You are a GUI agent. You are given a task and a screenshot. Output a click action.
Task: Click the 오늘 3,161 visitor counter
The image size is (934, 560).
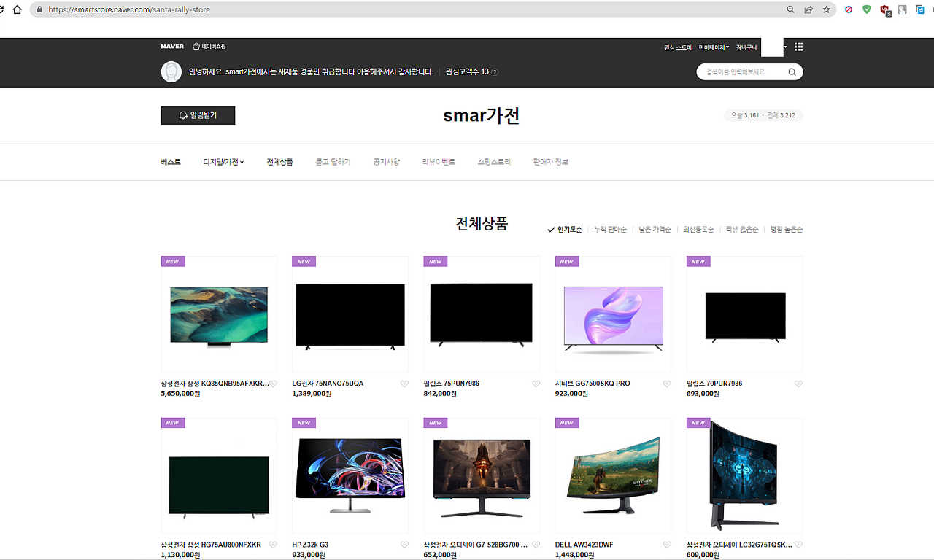click(x=745, y=115)
